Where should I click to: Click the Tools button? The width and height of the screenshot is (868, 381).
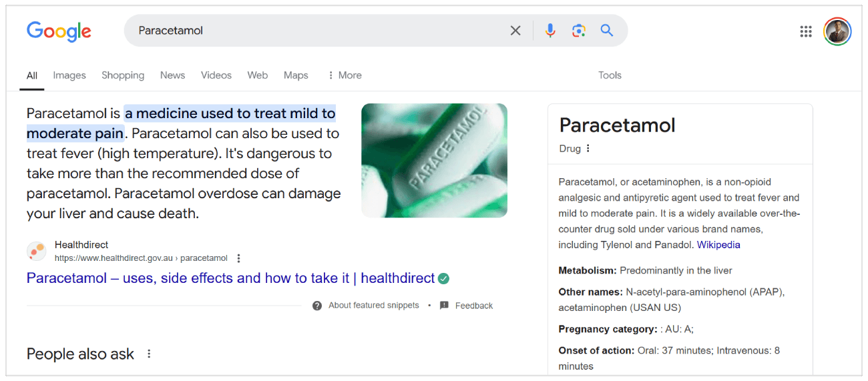tap(610, 75)
